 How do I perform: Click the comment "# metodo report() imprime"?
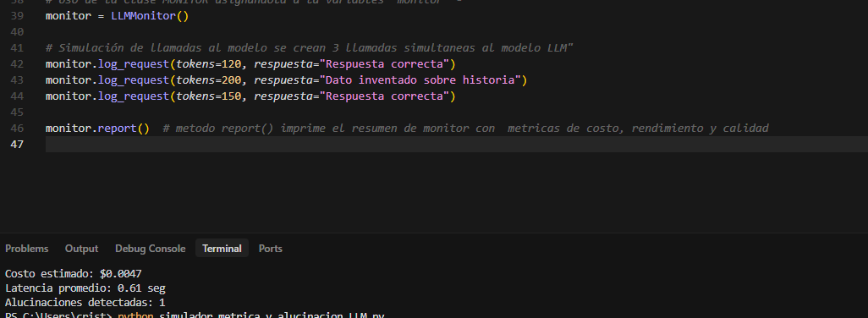click(x=465, y=128)
